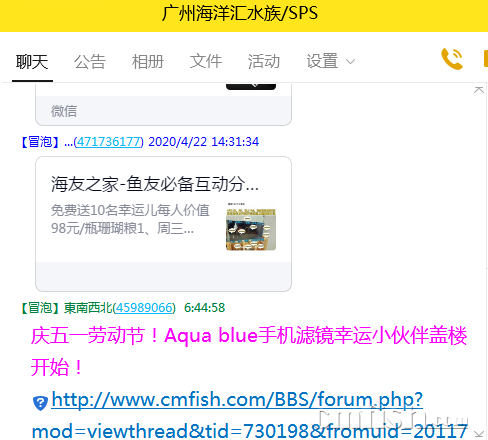
Task: Click the partially hidden orange icon beside the phone
Action: [486, 58]
